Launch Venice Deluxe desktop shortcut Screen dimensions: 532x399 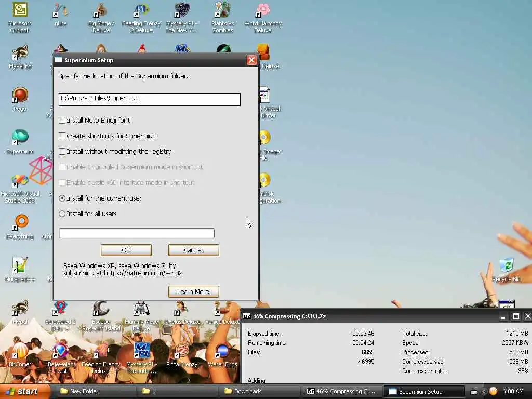point(222,313)
